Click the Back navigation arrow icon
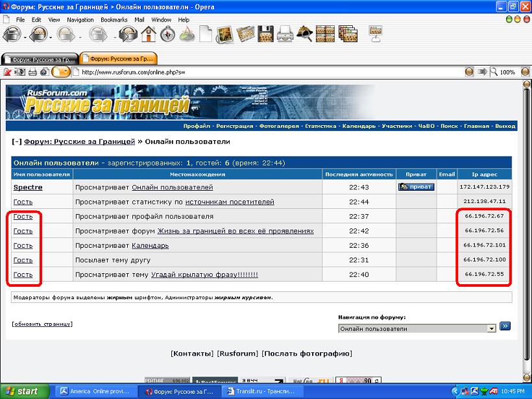 (12, 34)
